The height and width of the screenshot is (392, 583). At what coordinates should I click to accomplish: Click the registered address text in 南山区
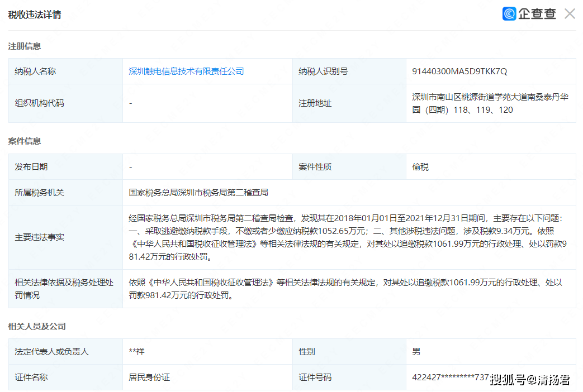(490, 103)
